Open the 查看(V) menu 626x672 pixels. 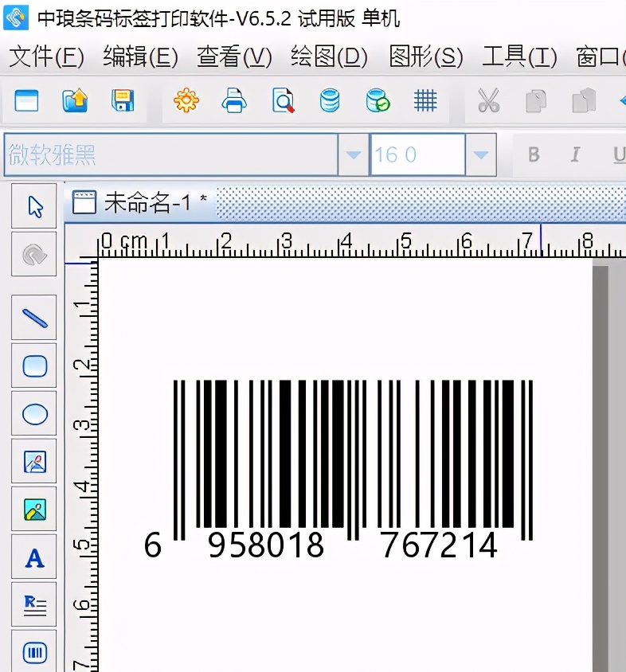point(234,57)
